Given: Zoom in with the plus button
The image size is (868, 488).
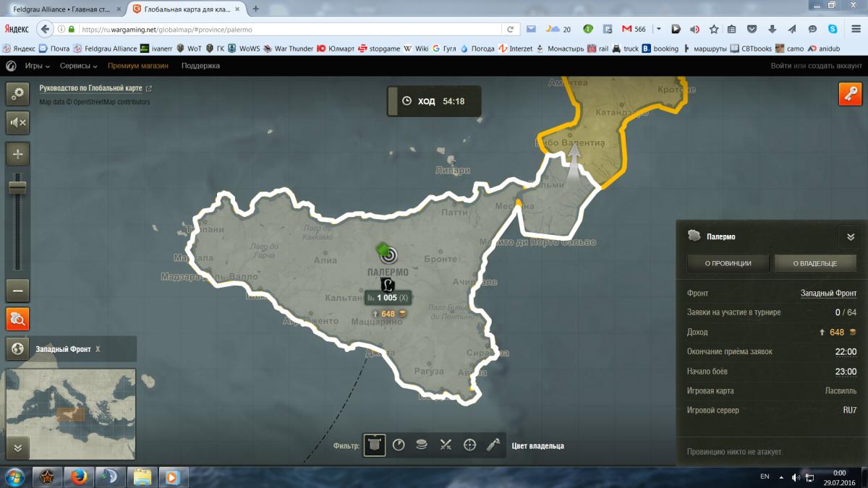Looking at the screenshot, I should click(x=17, y=153).
